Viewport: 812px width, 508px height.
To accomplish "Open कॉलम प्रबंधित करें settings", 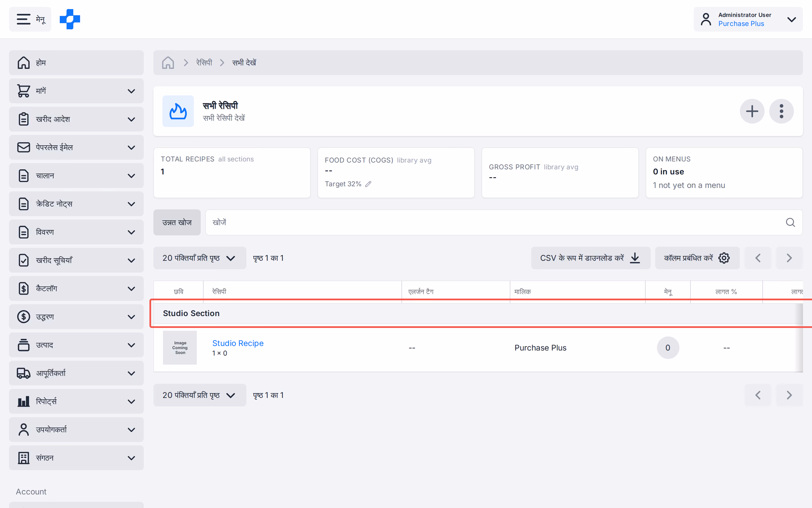I will [697, 258].
